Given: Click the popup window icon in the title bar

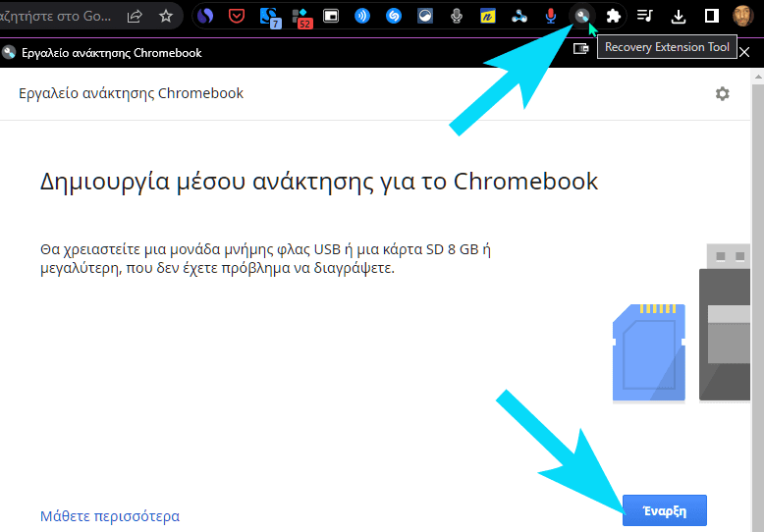Looking at the screenshot, I should coord(580,49).
